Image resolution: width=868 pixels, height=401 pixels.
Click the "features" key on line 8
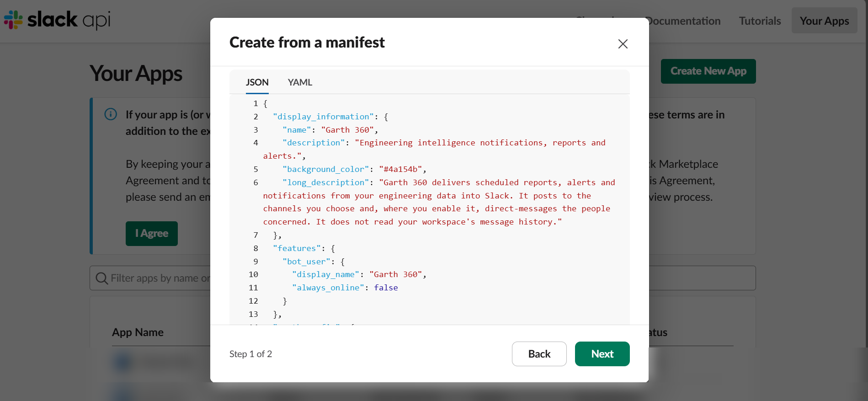[297, 248]
